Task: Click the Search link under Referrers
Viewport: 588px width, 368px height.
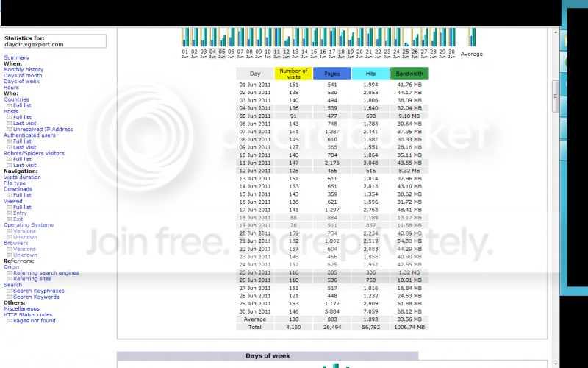Action: 12,286
